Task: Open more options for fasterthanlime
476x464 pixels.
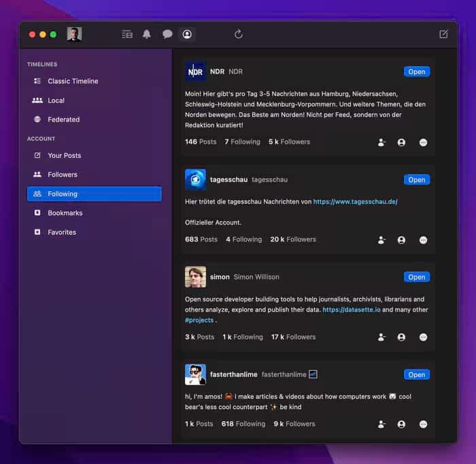Action: (x=423, y=425)
